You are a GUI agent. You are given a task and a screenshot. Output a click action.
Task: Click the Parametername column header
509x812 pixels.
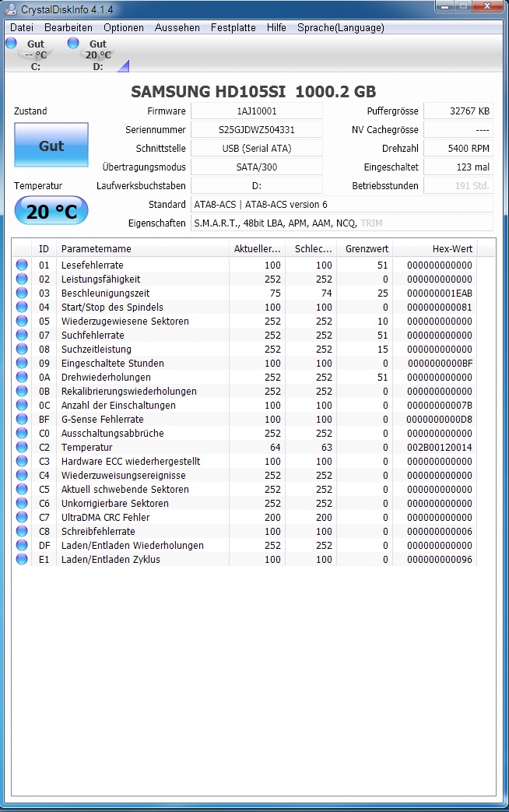click(x=142, y=248)
